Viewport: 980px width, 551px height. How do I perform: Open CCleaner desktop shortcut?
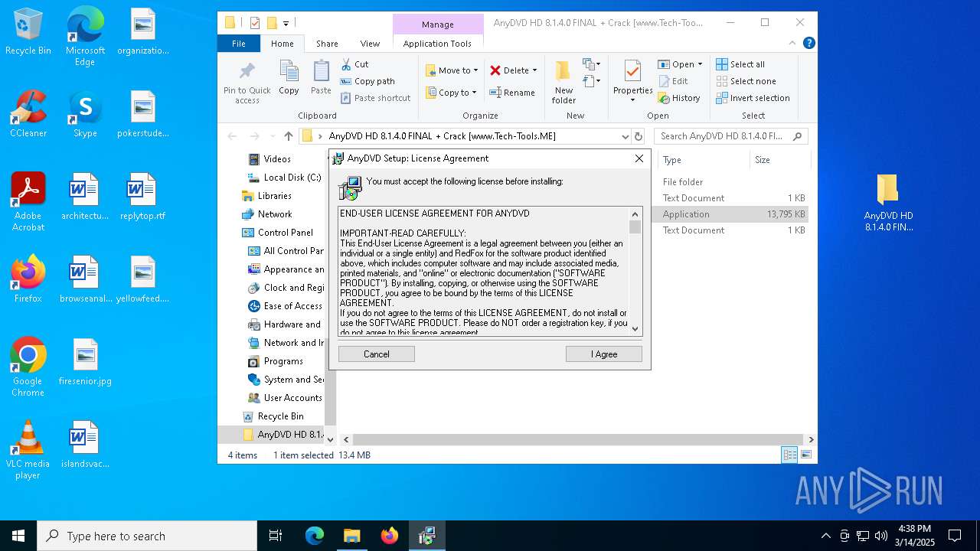28,115
